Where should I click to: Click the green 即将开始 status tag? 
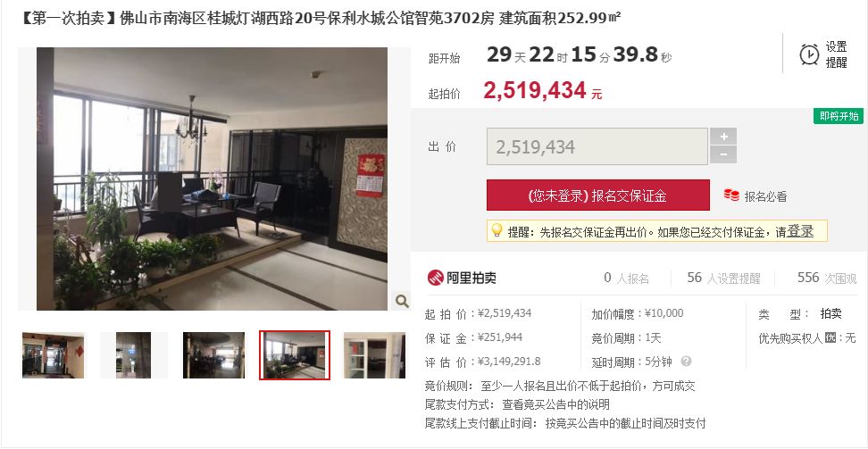839,116
